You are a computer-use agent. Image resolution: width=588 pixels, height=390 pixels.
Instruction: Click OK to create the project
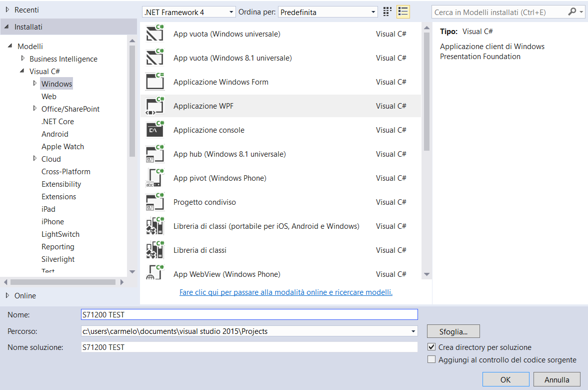click(x=505, y=379)
